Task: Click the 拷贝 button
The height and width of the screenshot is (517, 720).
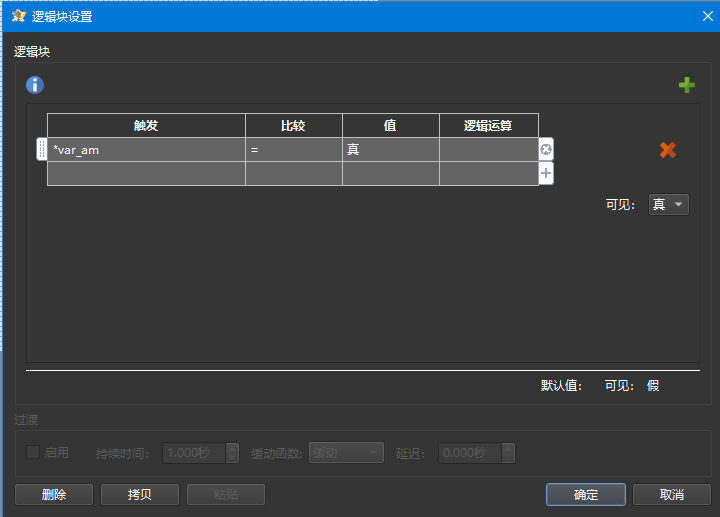Action: pos(139,494)
